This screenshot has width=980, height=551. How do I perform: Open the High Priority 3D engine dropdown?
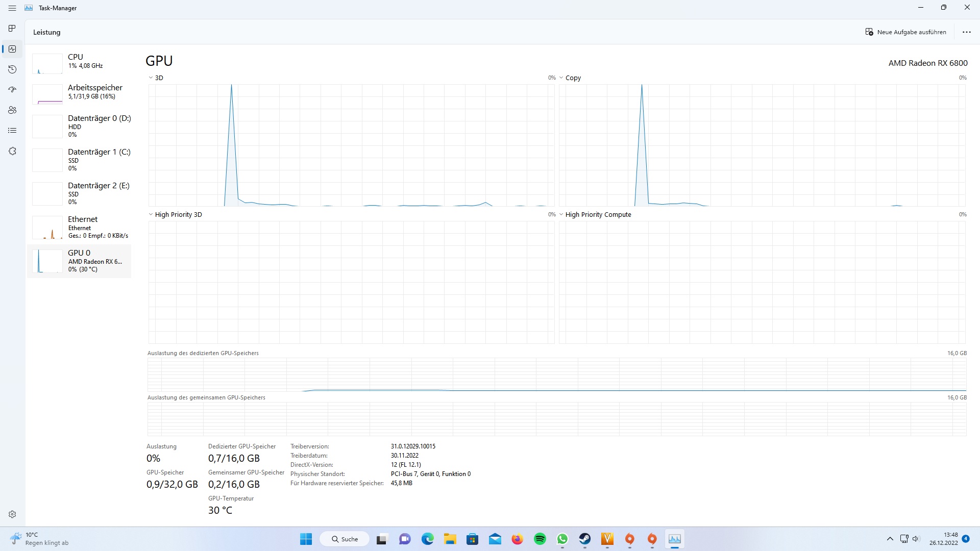151,215
